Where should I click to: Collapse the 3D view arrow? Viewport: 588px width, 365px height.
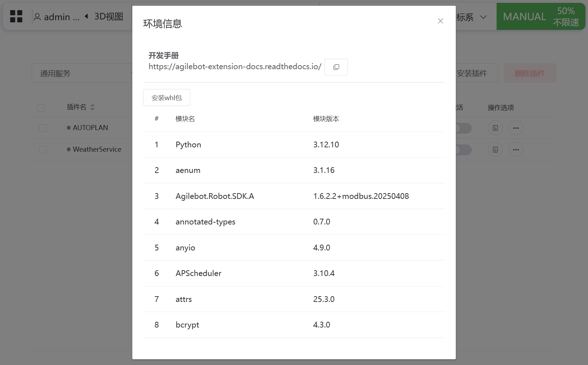(86, 16)
